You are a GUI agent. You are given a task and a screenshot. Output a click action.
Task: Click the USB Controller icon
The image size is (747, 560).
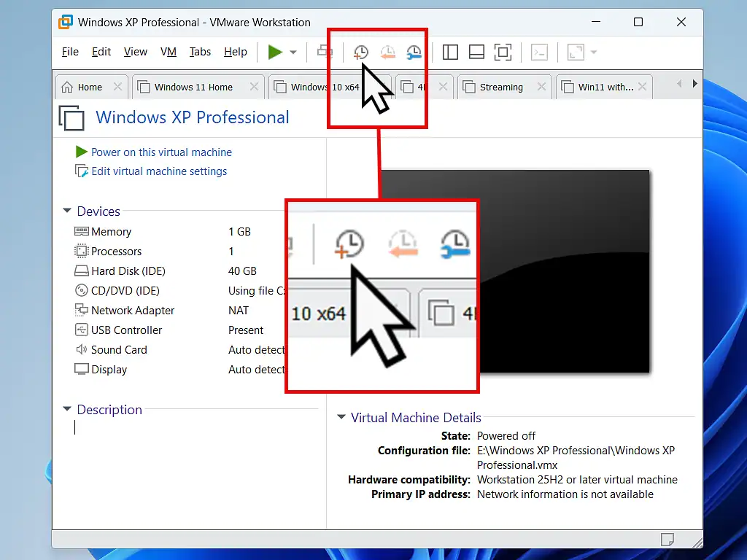pos(82,330)
